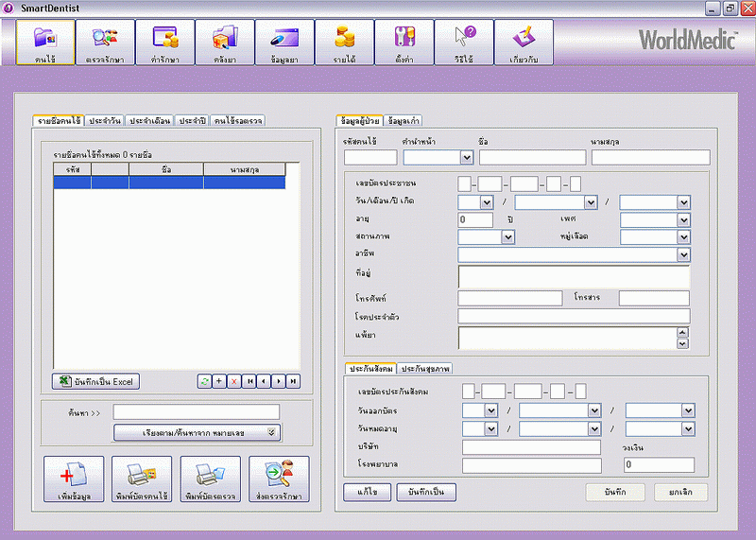Click the บันทึกเป็น (Save as) button
Image resolution: width=756 pixels, height=540 pixels.
coord(426,492)
